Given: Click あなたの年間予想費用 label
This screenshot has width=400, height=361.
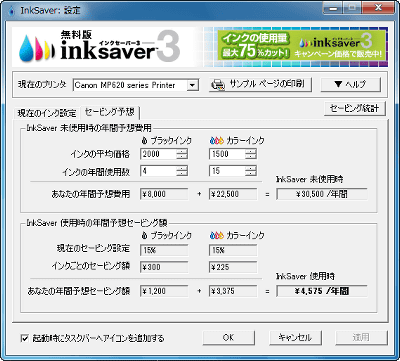Looking at the screenshot, I should tap(91, 194).
